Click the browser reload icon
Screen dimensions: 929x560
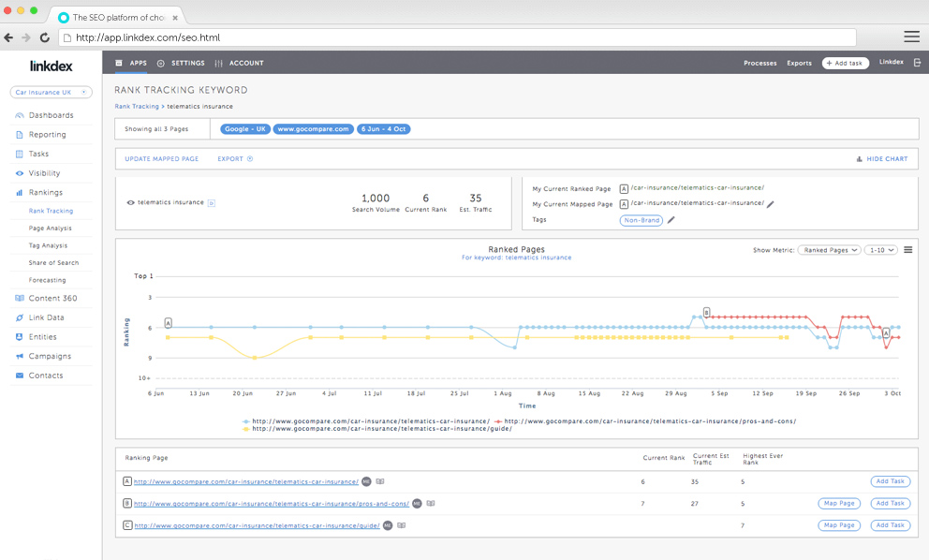pos(44,37)
